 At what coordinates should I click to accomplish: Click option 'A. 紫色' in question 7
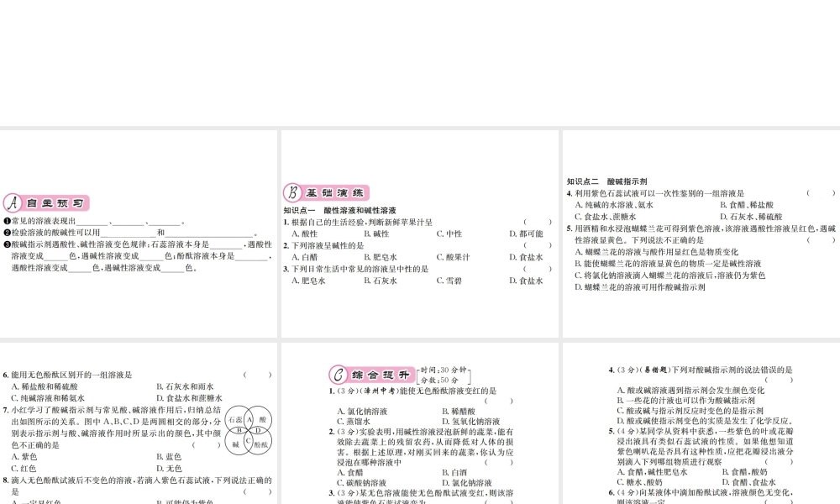click(24, 457)
